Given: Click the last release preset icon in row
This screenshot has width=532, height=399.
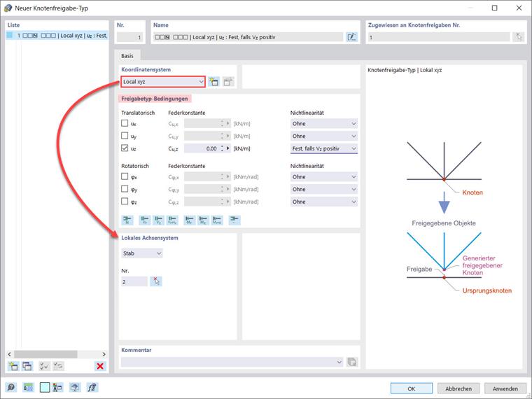Looking at the screenshot, I should (x=234, y=220).
